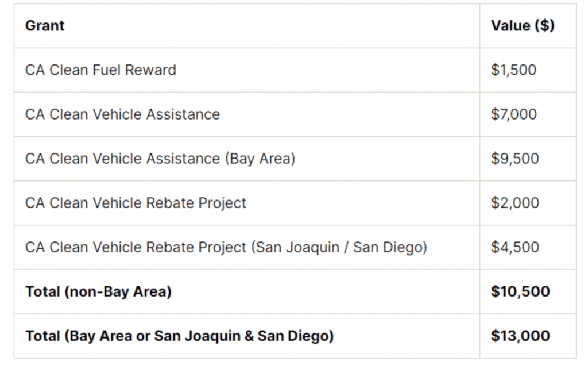Select the CA Clean Fuel Reward cell
This screenshot has width=588, height=365.
pyautogui.click(x=100, y=70)
